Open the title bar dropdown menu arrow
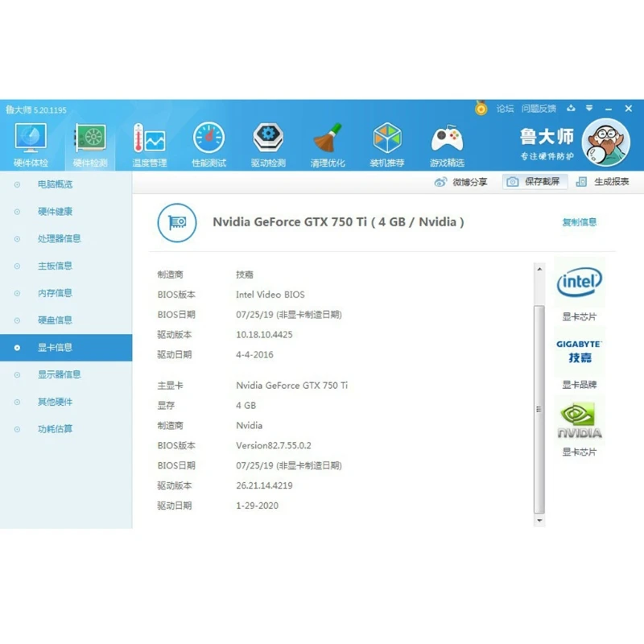Screen dimensions: 644x644 click(x=589, y=108)
